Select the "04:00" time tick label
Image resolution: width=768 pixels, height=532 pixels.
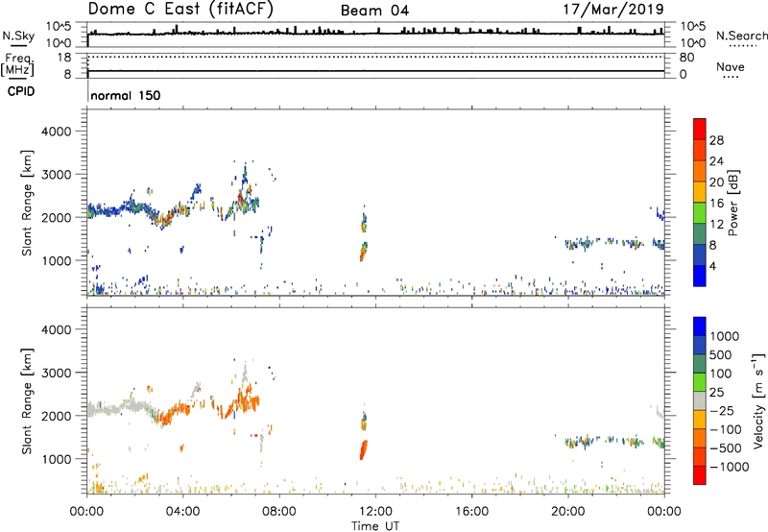click(x=182, y=512)
